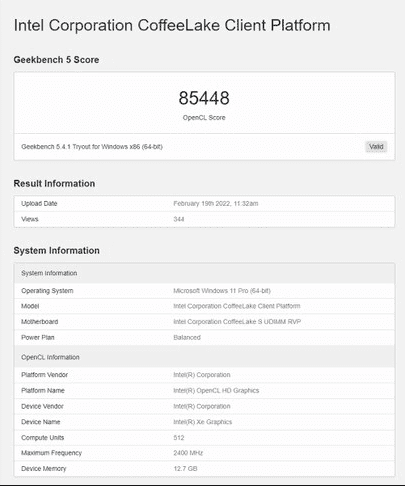Click the 'Result Information' heading
Viewport: 405px width, 486px height.
54,183
